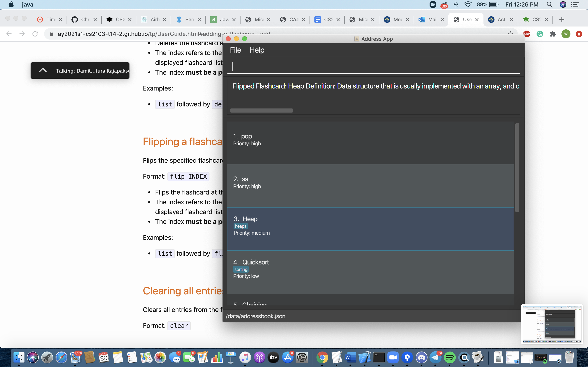Image resolution: width=588 pixels, height=367 pixels.
Task: Bookmark page with the star icon
Action: coord(510,33)
